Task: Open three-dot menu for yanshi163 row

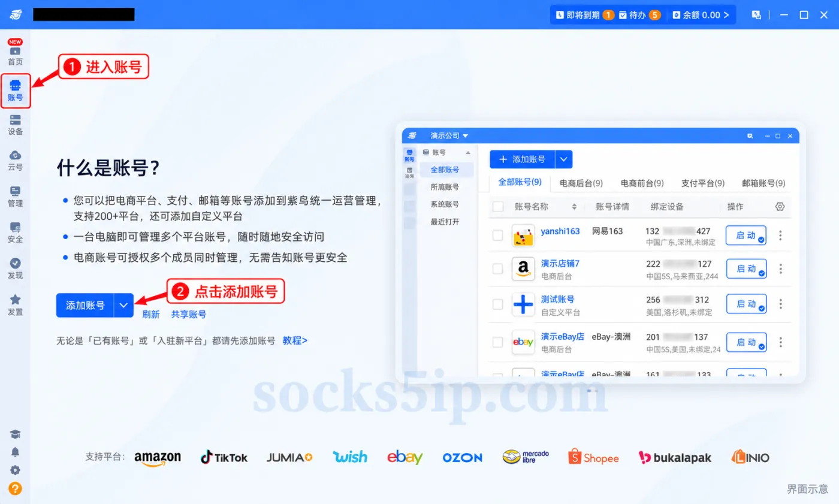Action: point(780,236)
